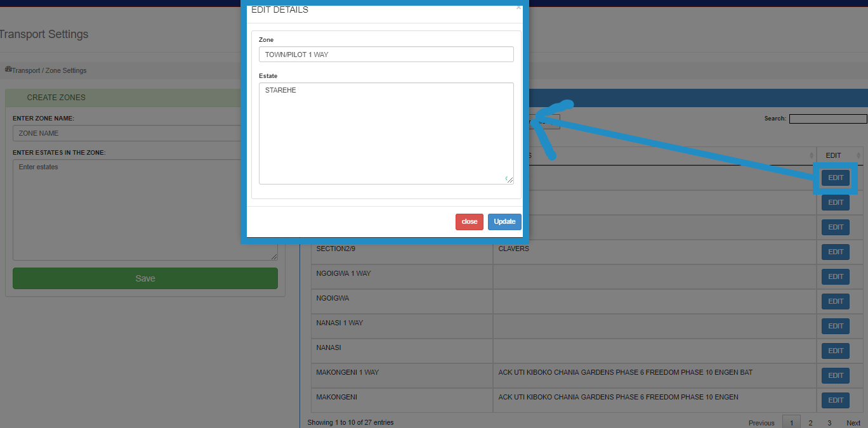This screenshot has height=428, width=868.
Task: Click EDIT button for SECTION2/9 row
Action: point(835,252)
